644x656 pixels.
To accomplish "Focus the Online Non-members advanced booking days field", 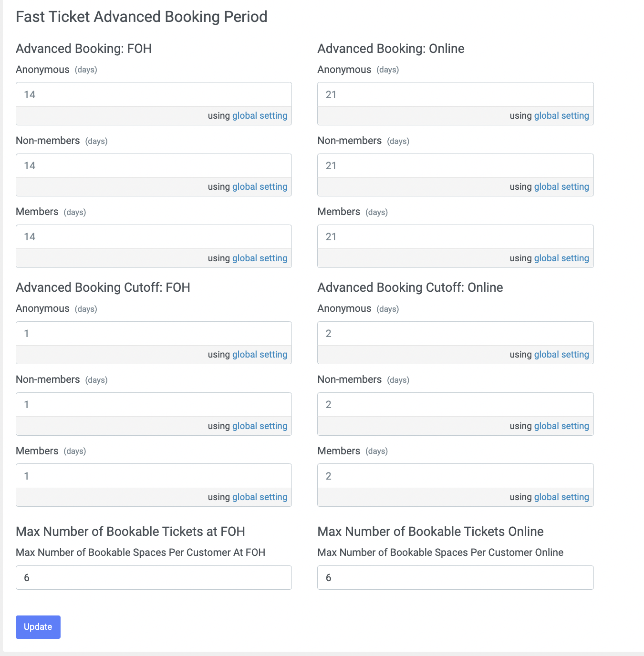I will 456,166.
